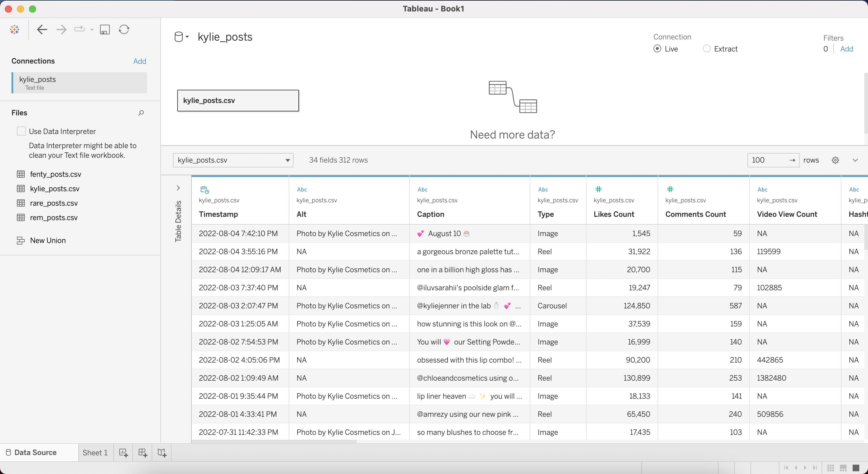
Task: Apply row count with arrow button
Action: tap(792, 160)
